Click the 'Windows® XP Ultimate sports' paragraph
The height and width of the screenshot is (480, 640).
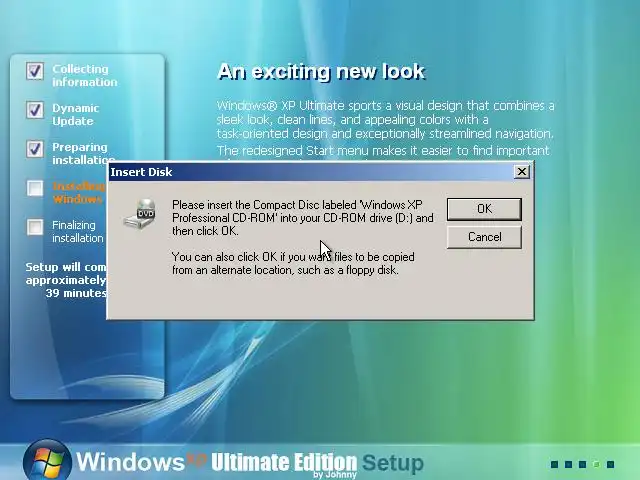[x=385, y=120]
